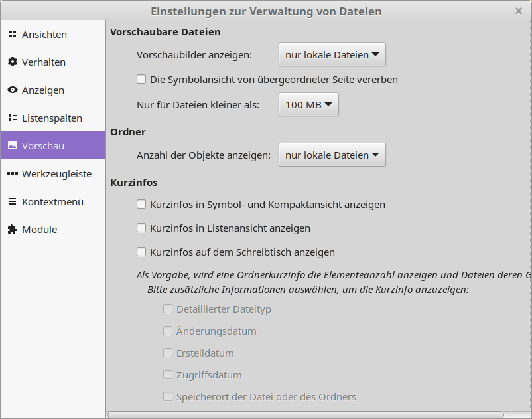Check Kurzinfos auf dem Schreibtisch anzeigen
Image resolution: width=532 pixels, height=419 pixels.
[x=141, y=252]
